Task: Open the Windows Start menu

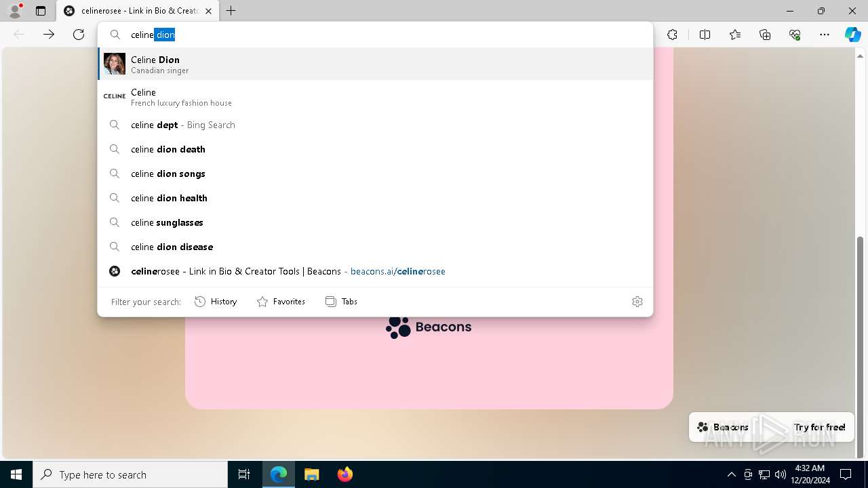Action: pyautogui.click(x=16, y=474)
